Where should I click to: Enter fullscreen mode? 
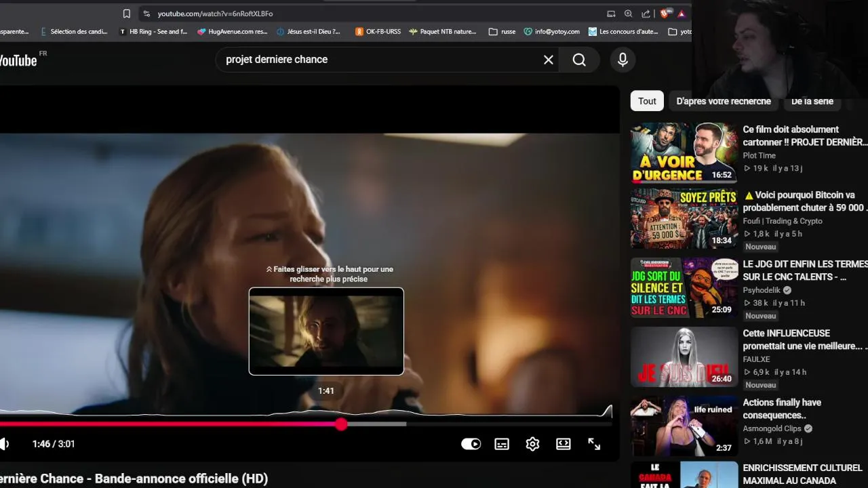[594, 444]
